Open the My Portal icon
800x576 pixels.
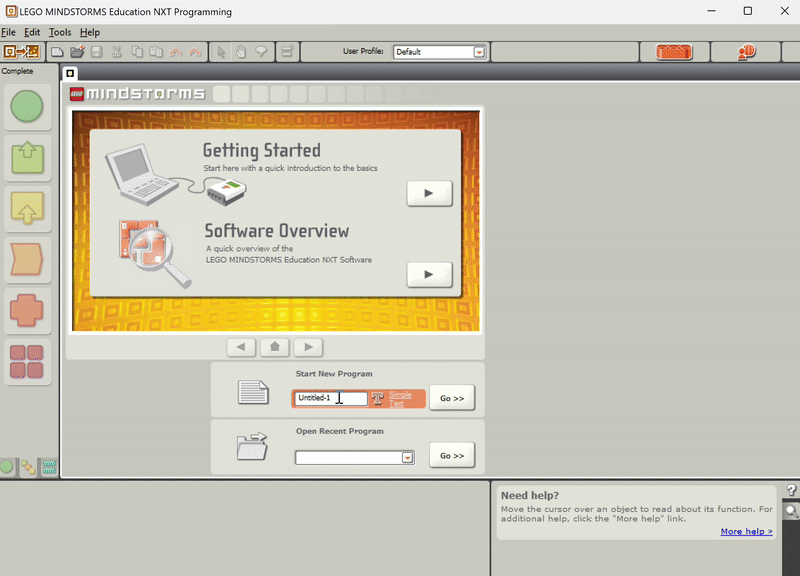(x=746, y=52)
